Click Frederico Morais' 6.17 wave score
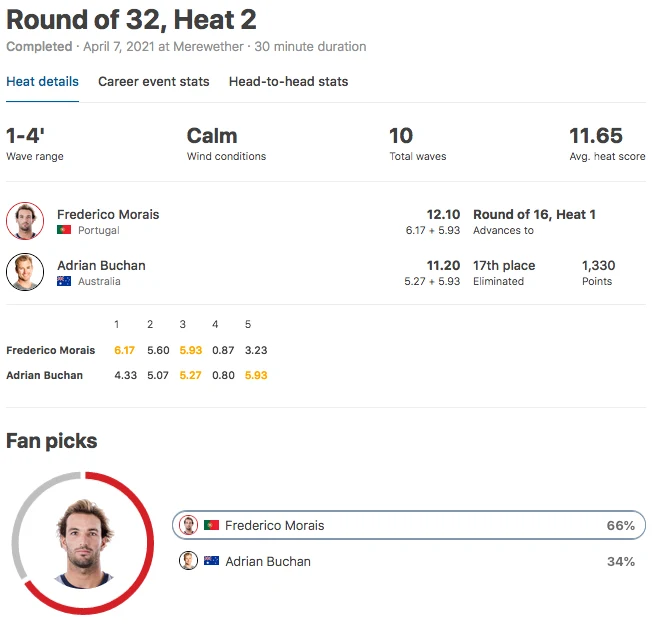The image size is (660, 637). 124,350
